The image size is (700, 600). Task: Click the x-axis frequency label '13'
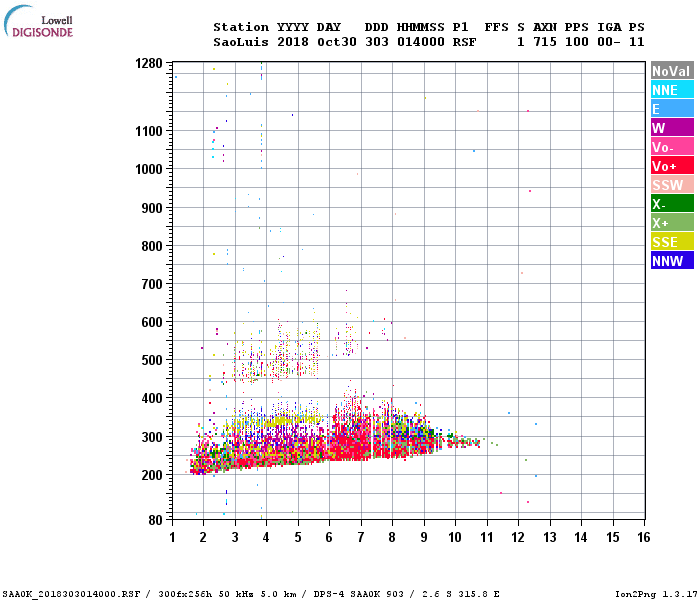pyautogui.click(x=550, y=537)
